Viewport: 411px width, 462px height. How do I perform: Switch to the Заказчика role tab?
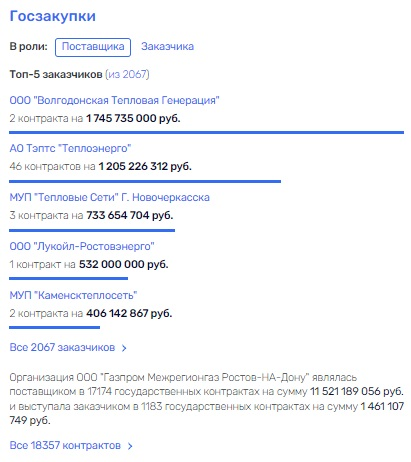click(x=167, y=47)
